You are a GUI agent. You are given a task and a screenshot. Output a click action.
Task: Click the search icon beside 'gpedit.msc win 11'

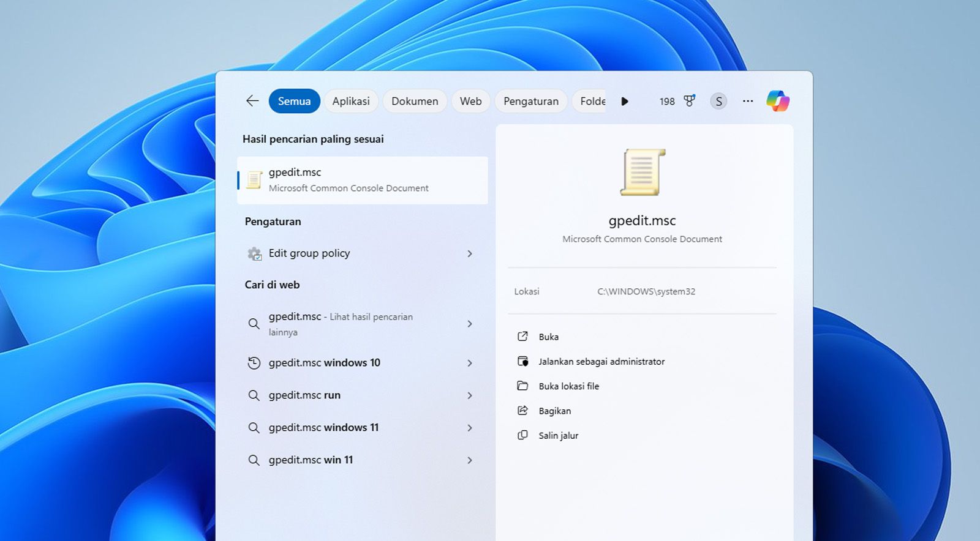click(x=254, y=460)
